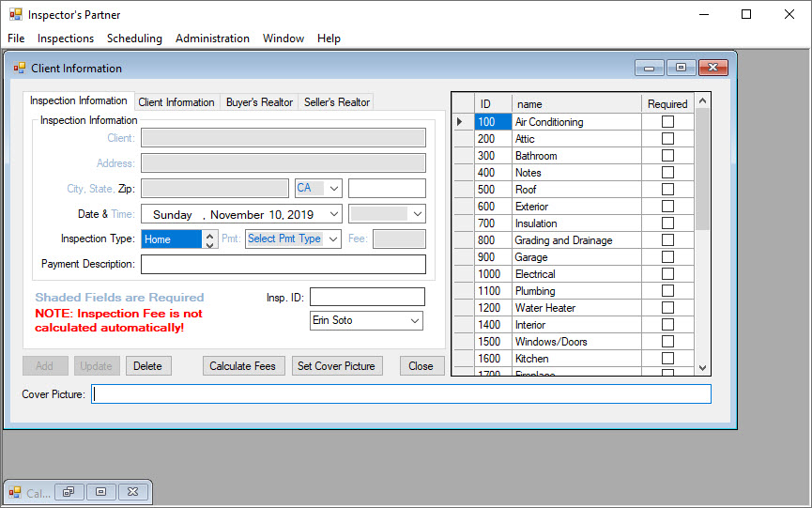Minimize the Client Information child window
812x508 pixels.
(x=649, y=68)
